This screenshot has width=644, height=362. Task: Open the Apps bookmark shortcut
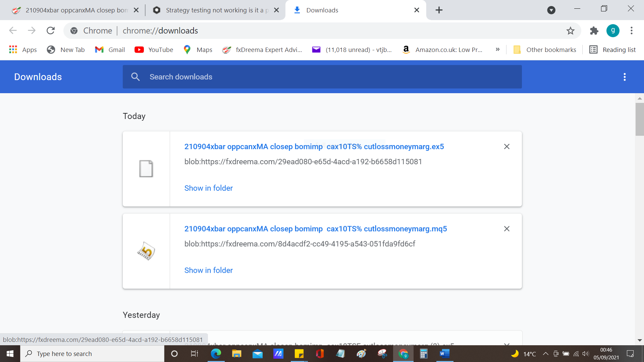[x=23, y=50]
